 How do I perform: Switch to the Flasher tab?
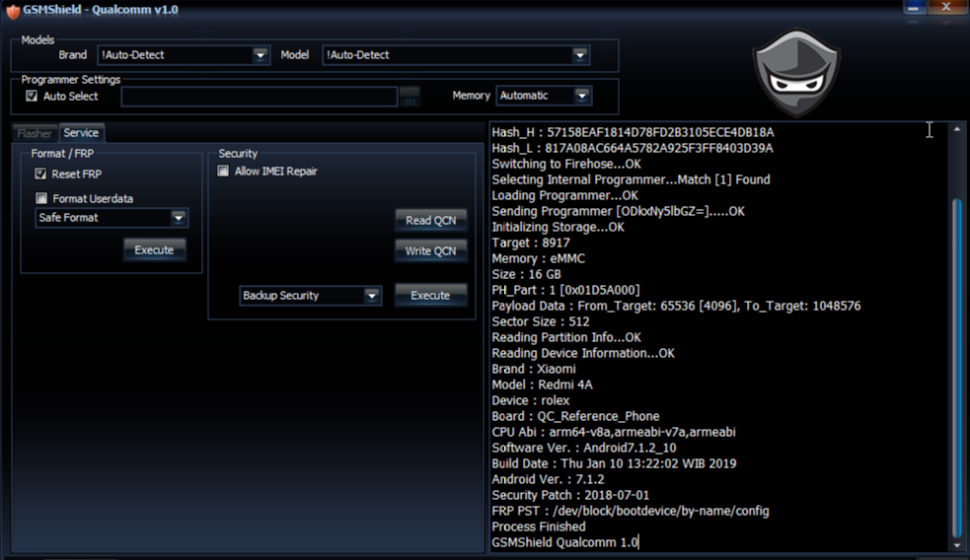pos(35,133)
